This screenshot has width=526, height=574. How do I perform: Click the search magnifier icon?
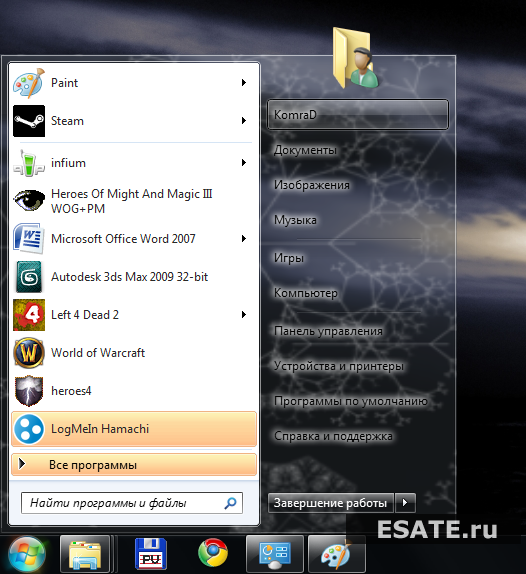[x=230, y=503]
